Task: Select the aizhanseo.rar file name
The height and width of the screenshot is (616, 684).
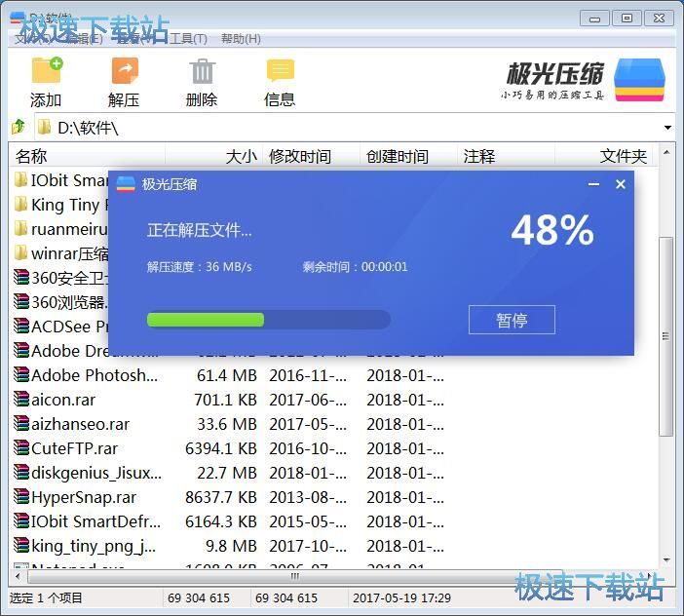Action: (80, 424)
